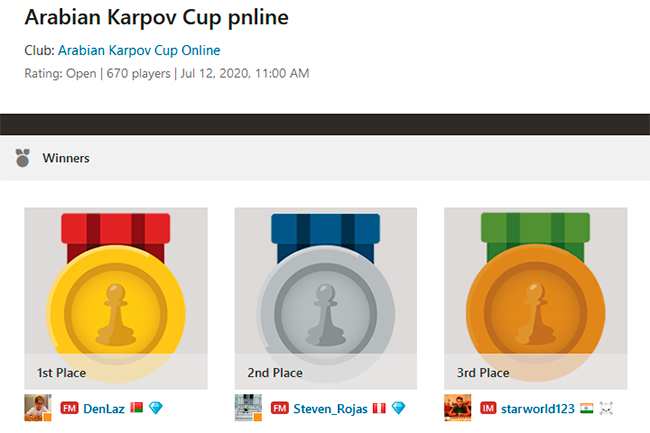Click the Peru flag next to Steven_Rojas
This screenshot has width=650, height=433.
click(x=379, y=408)
